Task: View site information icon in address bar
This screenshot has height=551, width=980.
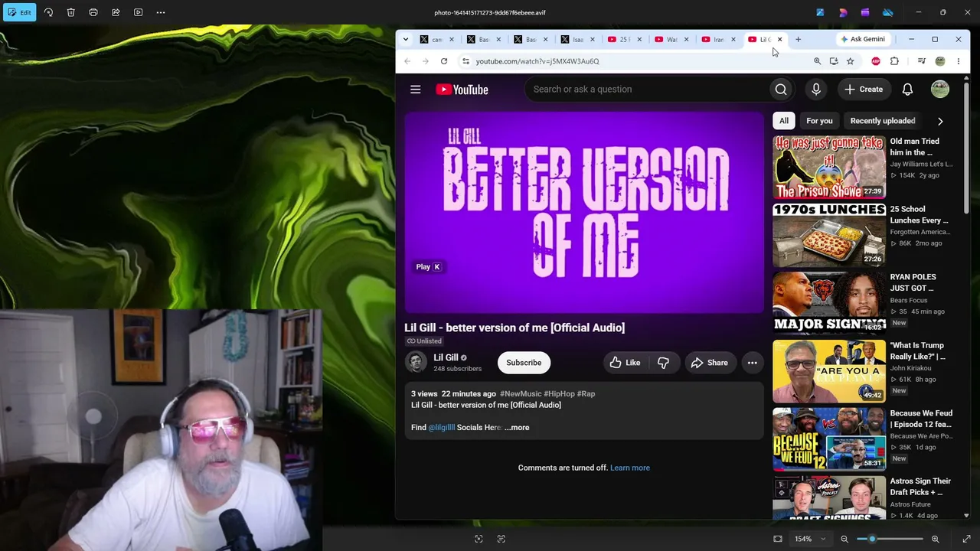Action: (465, 61)
